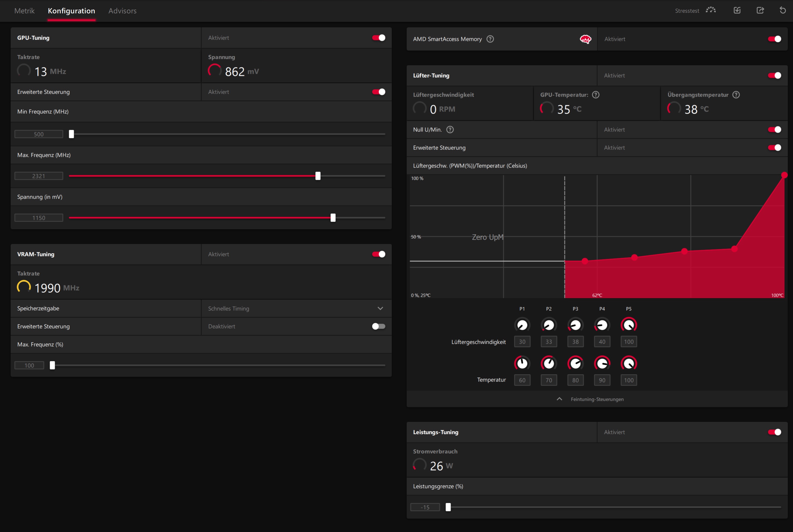
Task: Toggle AMD SmartAccess Memory switch
Action: pos(774,39)
